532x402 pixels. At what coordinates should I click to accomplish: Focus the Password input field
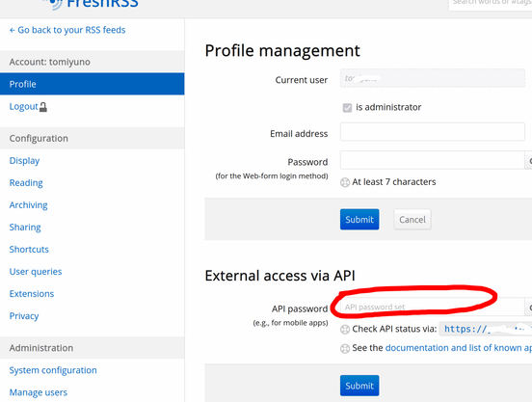(x=433, y=160)
